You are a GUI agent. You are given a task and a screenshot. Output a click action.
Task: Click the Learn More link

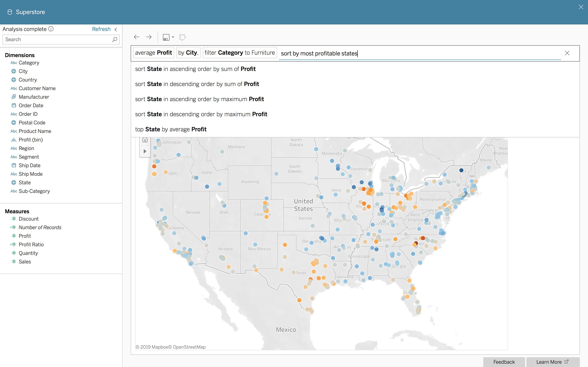552,362
